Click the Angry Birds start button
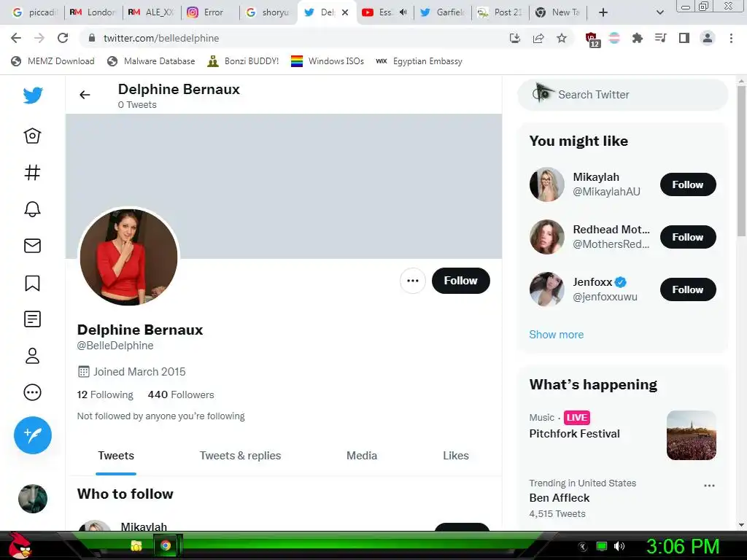 tap(20, 546)
